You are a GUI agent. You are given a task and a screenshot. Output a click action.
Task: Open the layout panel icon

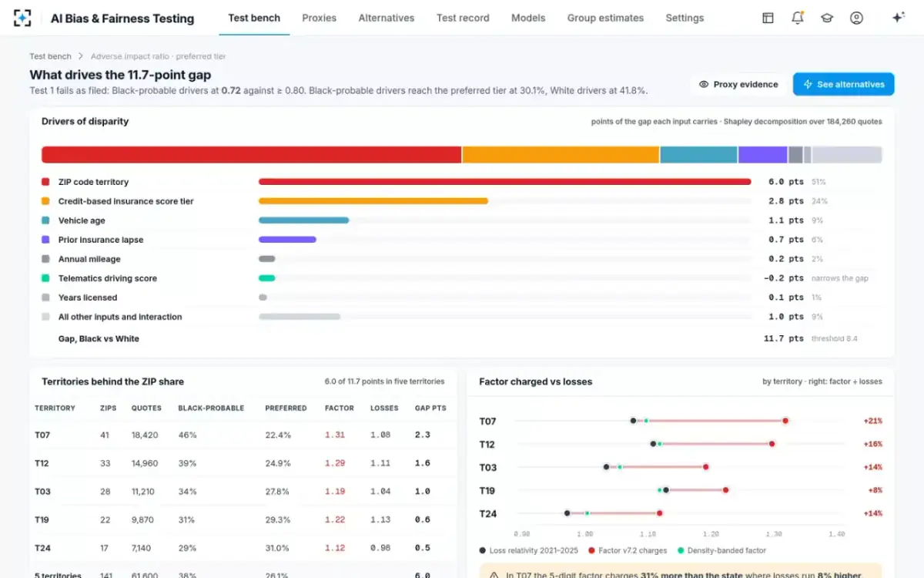[x=768, y=18]
